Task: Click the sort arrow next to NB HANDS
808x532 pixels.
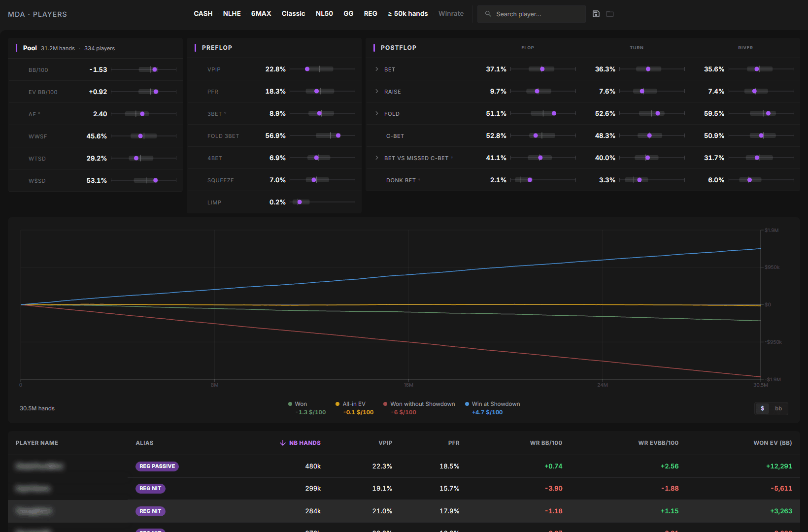Action: (x=283, y=443)
